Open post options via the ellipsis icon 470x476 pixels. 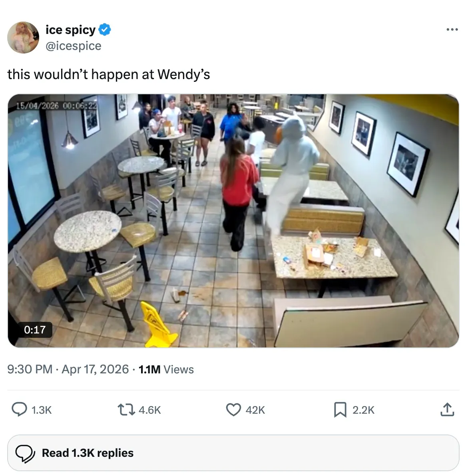451,30
